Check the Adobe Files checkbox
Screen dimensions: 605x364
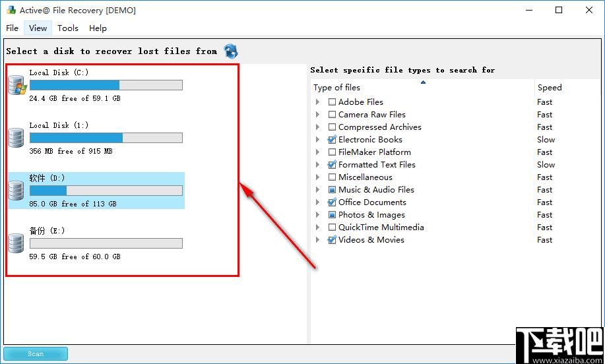tap(332, 102)
